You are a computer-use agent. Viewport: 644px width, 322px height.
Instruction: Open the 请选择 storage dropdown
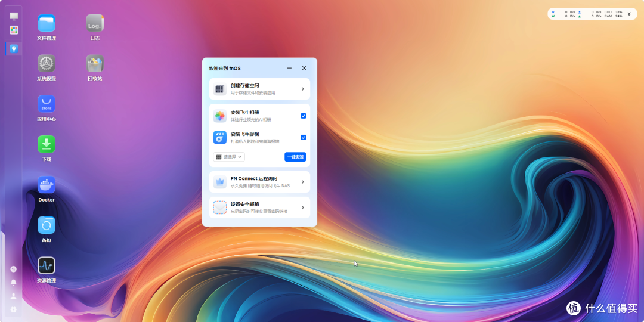pyautogui.click(x=229, y=157)
